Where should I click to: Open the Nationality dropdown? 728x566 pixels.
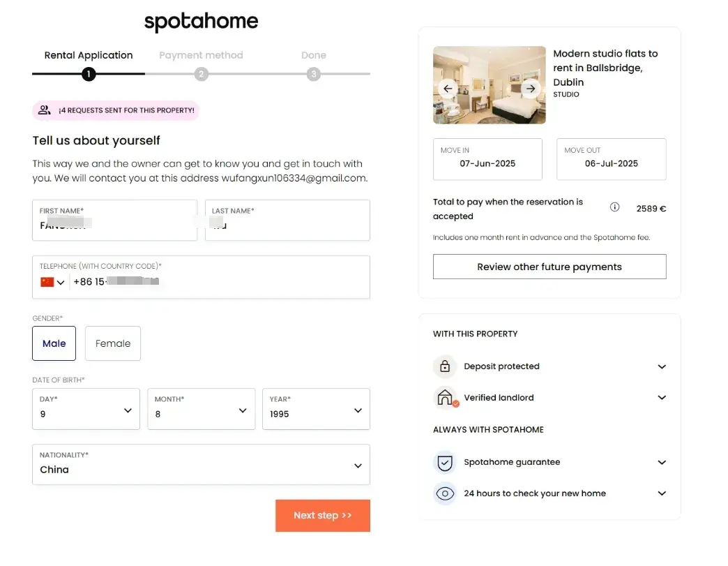point(201,465)
